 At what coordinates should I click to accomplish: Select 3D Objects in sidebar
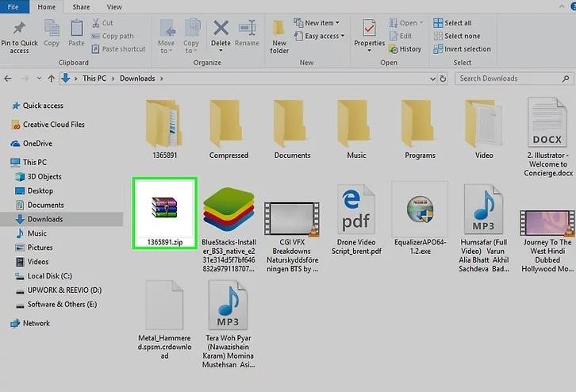pos(38,177)
